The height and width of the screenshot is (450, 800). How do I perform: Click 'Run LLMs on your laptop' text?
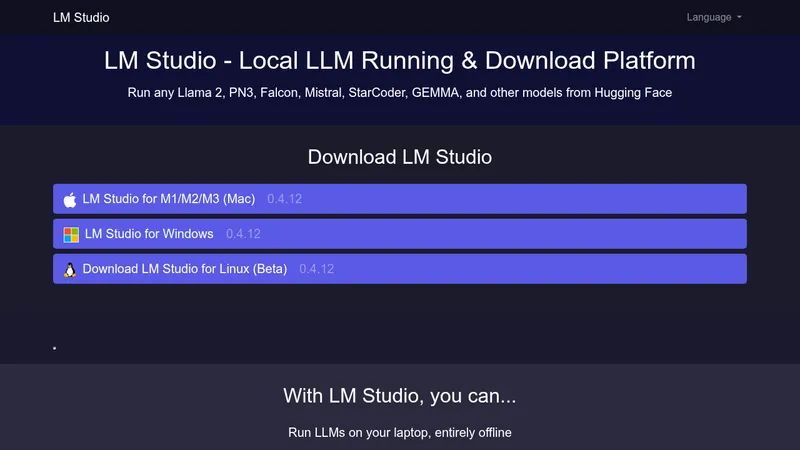pos(399,433)
